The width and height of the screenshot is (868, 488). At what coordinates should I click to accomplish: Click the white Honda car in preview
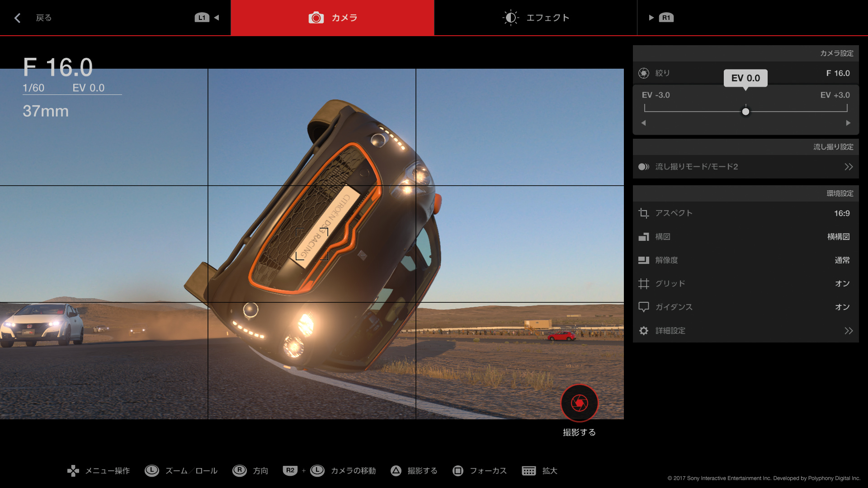(x=42, y=325)
